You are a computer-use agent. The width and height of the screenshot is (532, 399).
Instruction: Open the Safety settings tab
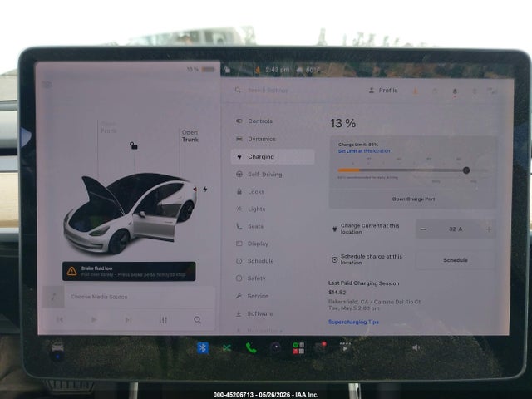(250, 278)
